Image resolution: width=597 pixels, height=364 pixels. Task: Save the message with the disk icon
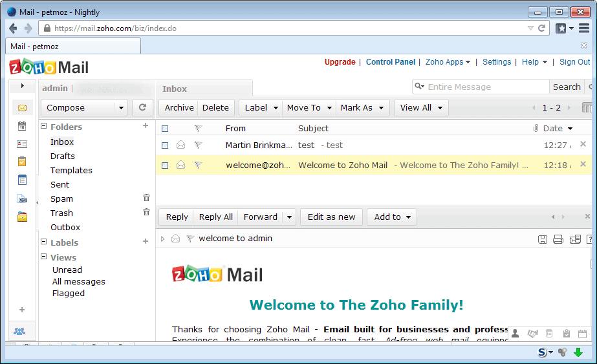543,239
